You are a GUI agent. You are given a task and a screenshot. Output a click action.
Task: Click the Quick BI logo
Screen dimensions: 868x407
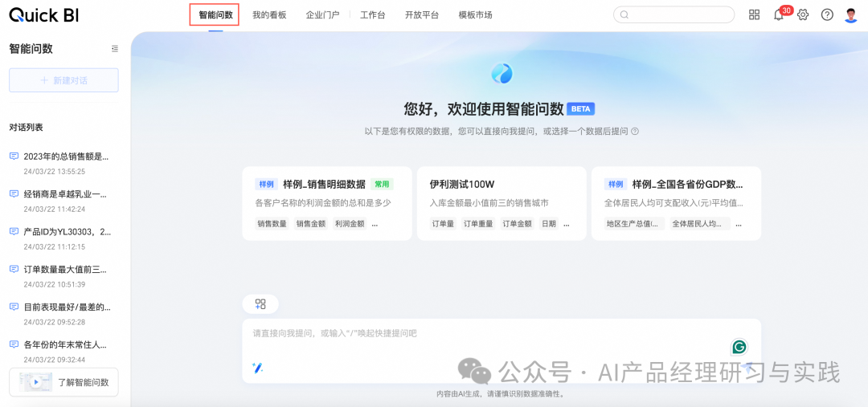pos(43,15)
